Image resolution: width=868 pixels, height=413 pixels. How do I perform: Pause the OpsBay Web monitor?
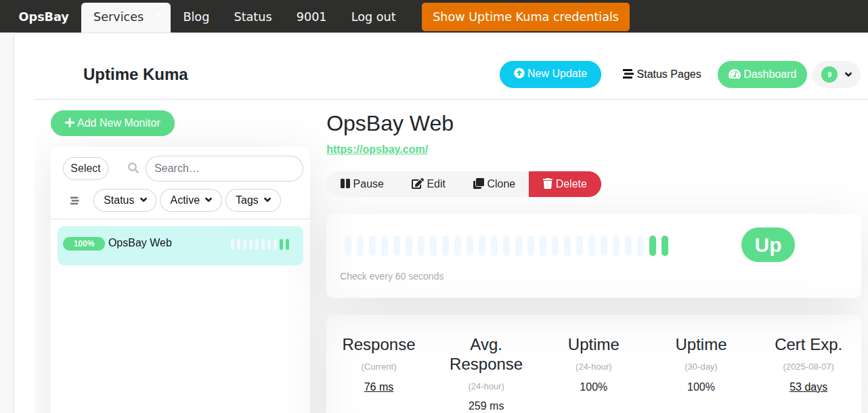[x=362, y=184]
